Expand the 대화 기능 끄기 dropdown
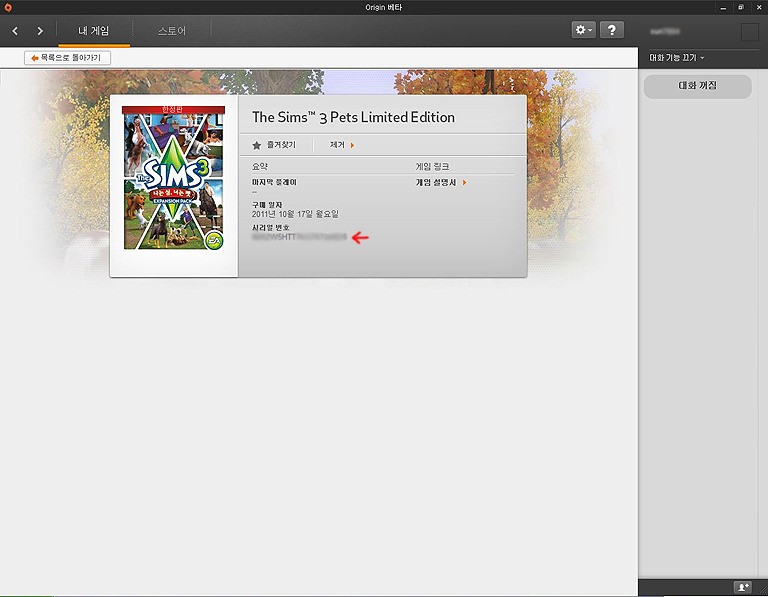Screen dimensions: 768x597 676,58
